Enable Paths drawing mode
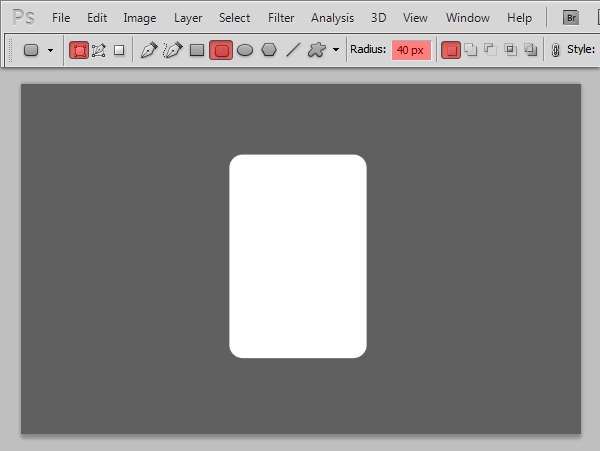 [x=99, y=50]
